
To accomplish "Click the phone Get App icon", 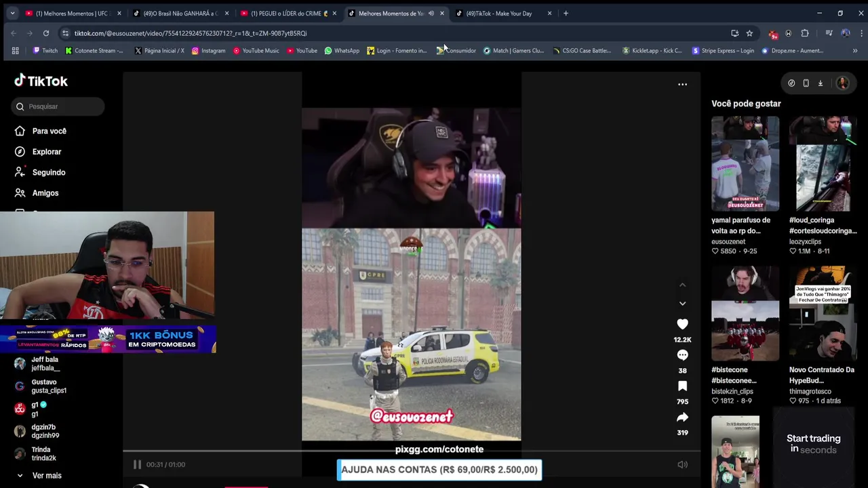I will pos(806,83).
